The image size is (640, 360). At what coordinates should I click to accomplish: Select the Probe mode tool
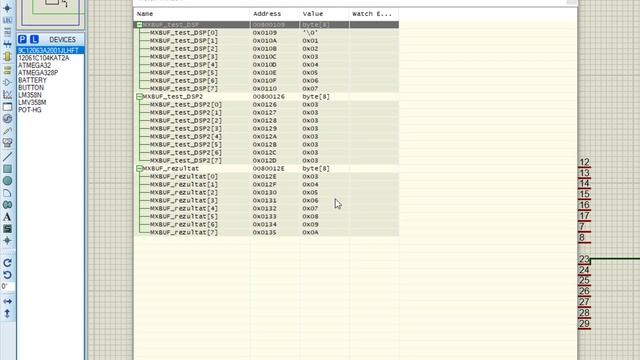7,131
